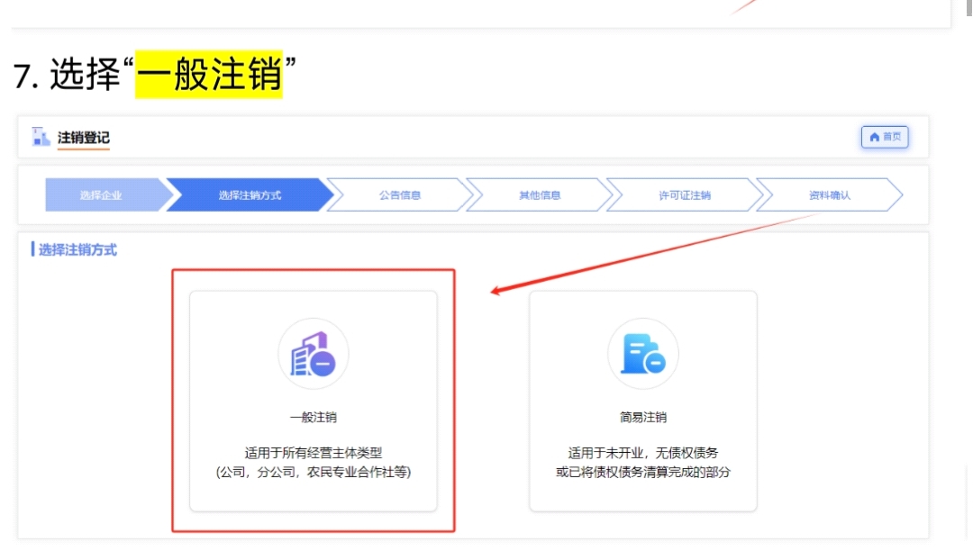Click the blue 选择注销方式 section heading

click(77, 249)
